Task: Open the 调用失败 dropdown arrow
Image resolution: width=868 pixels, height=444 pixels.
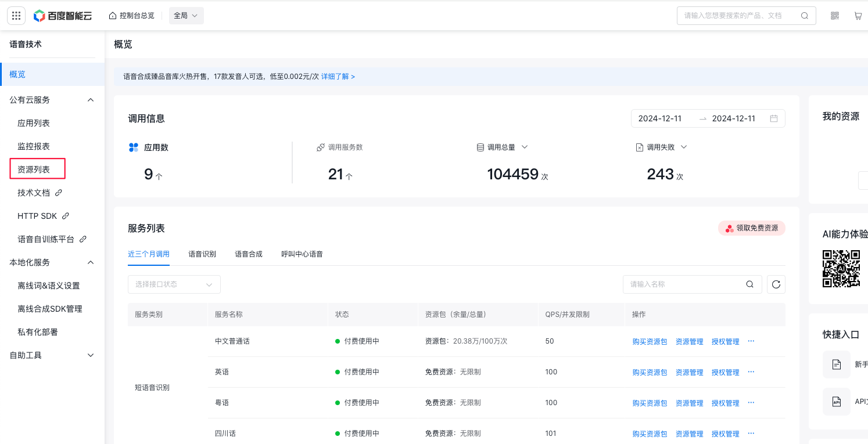Action: (x=684, y=147)
